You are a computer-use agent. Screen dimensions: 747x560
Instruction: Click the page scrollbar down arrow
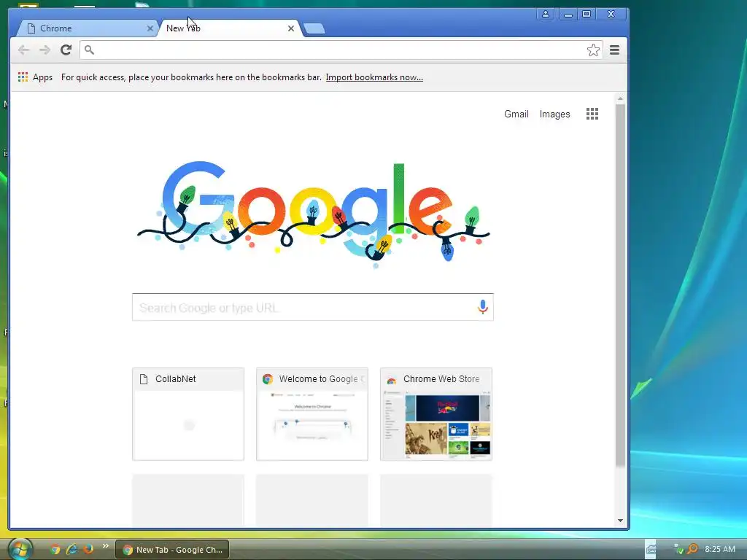tap(620, 521)
